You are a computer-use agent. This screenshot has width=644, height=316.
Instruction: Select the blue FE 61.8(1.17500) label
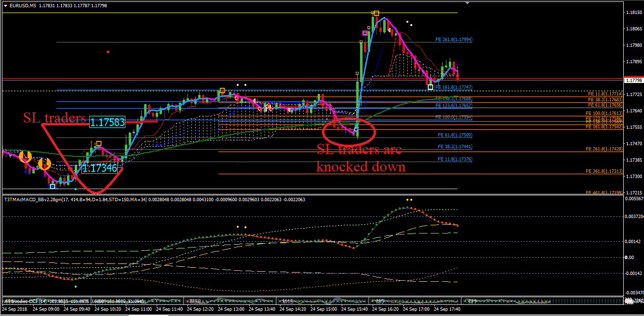455,135
